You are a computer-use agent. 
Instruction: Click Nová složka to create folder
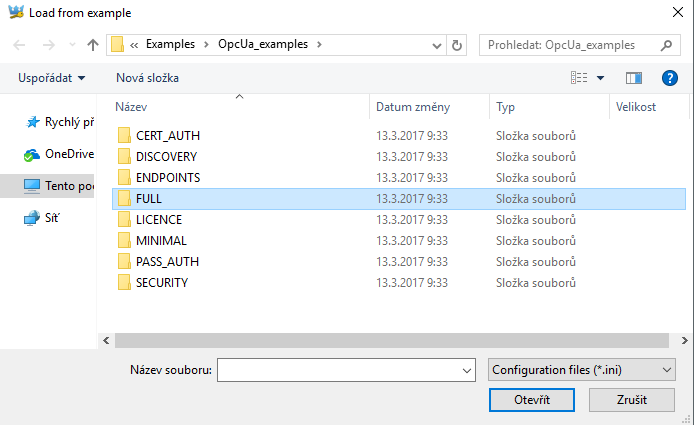(147, 77)
